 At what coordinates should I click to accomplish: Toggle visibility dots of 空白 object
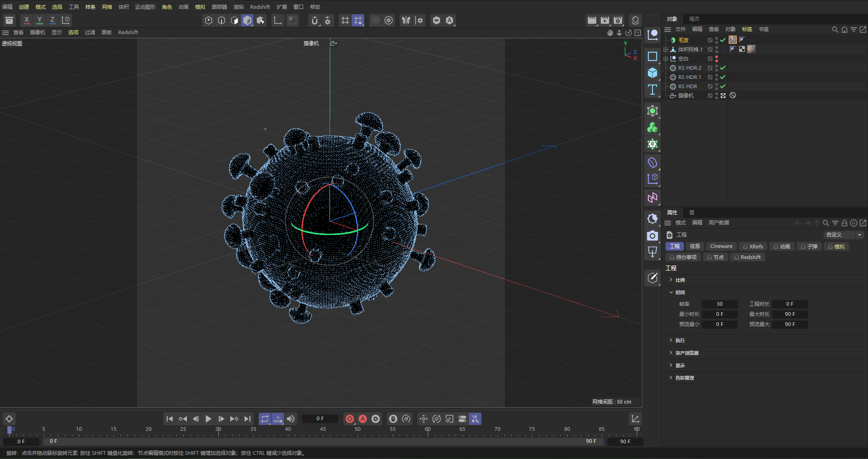[717, 59]
